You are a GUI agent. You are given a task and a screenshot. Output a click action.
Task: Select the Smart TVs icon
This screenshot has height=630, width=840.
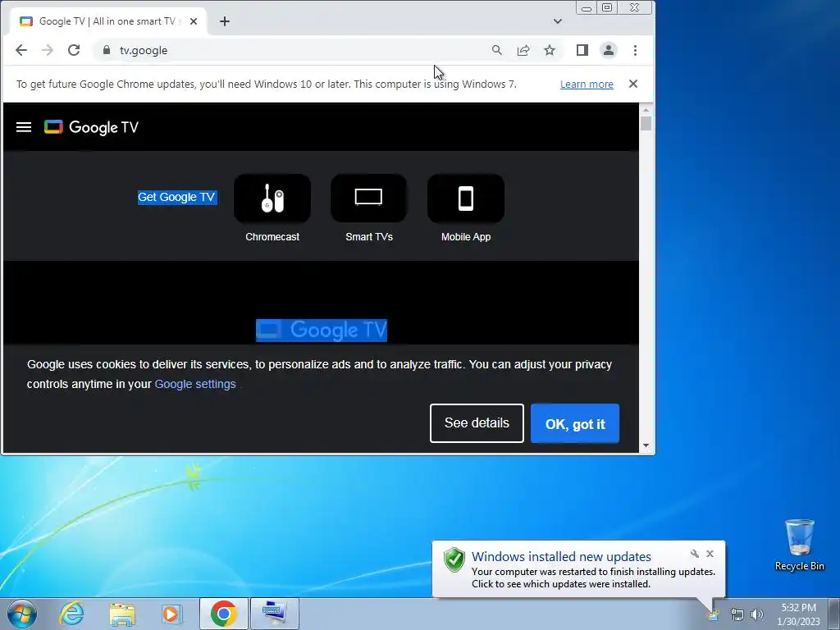[x=368, y=199]
